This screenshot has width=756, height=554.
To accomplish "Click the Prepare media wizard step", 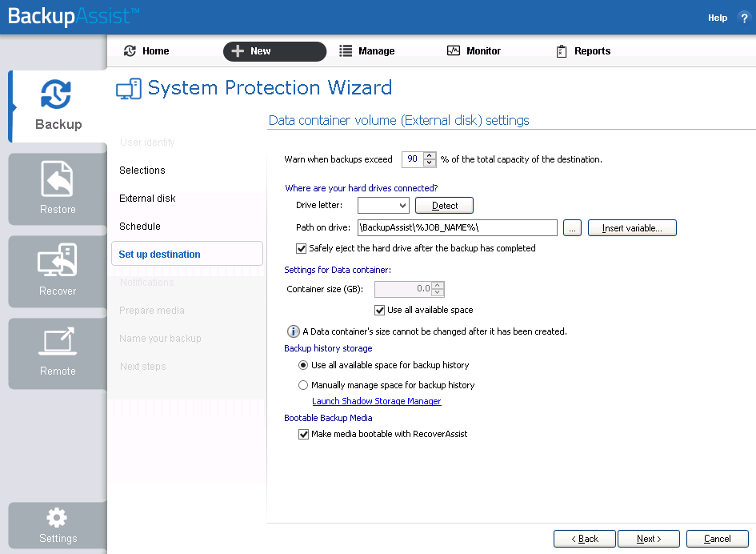I will (152, 311).
